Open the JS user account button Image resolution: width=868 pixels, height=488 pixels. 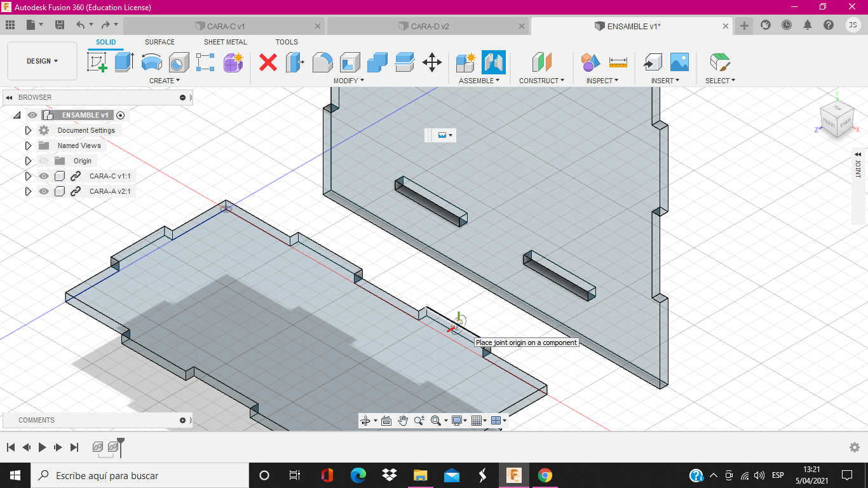click(x=853, y=25)
